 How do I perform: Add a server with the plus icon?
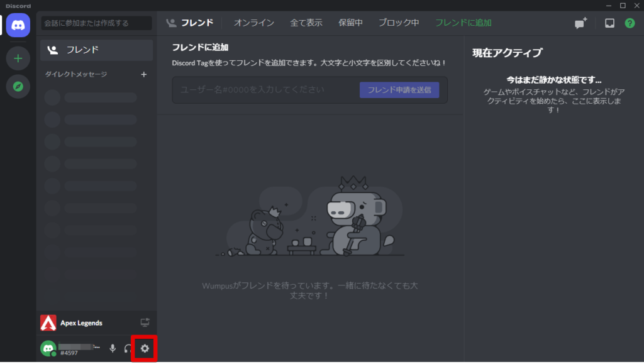[18, 58]
